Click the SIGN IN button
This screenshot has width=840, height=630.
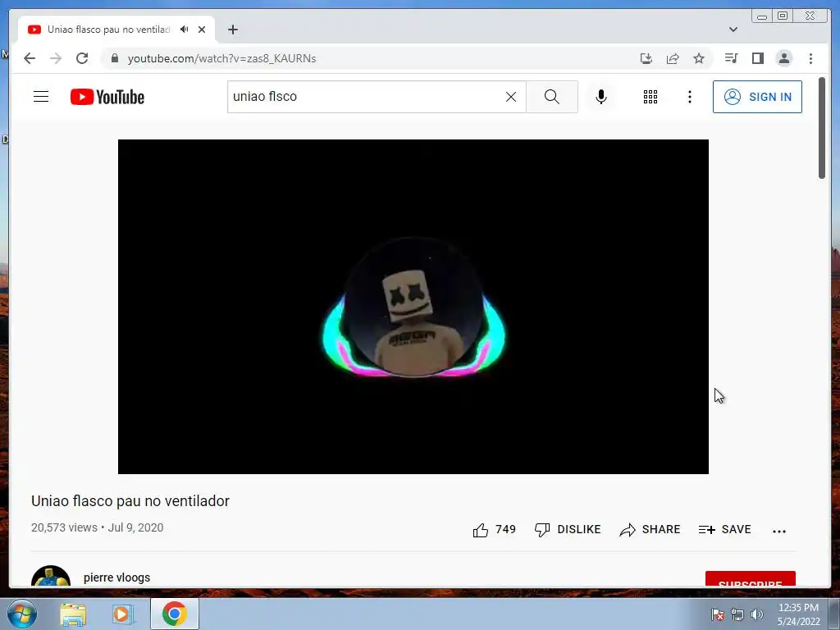click(x=757, y=97)
